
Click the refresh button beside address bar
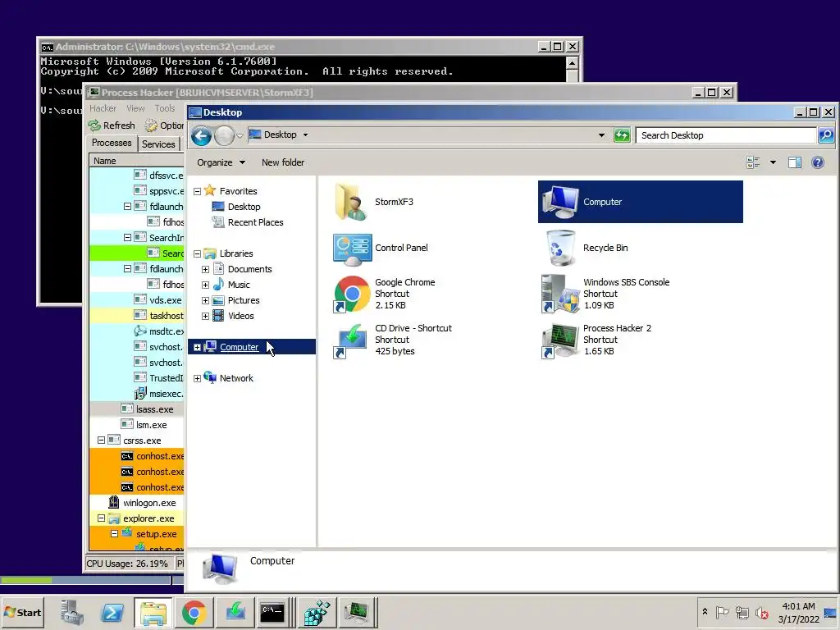pos(622,135)
